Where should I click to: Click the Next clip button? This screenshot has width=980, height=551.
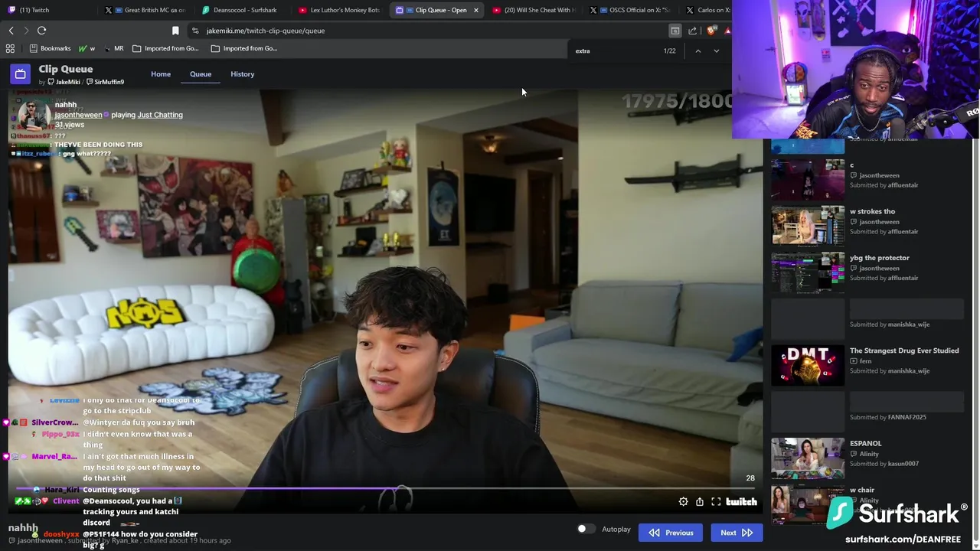click(x=736, y=533)
